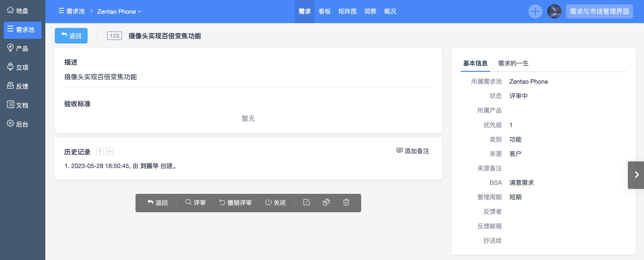Click the trash delete icon

click(346, 202)
